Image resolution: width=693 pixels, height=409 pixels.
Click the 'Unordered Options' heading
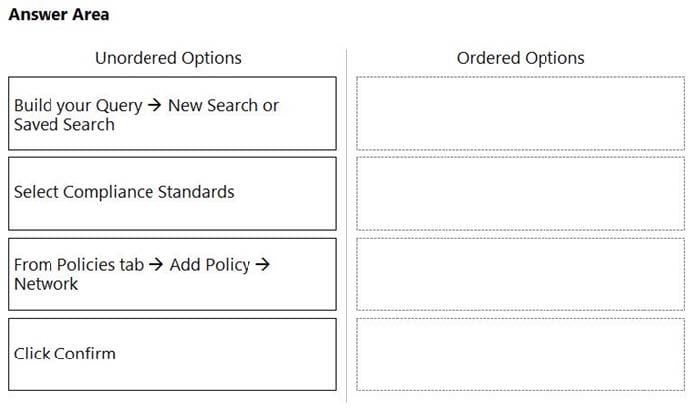[168, 58]
